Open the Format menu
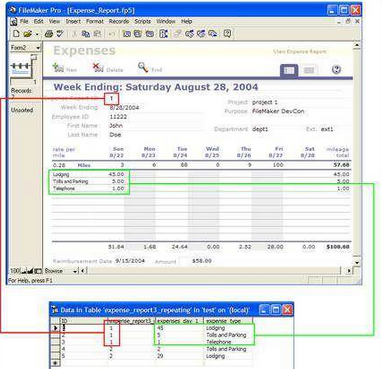 coord(95,21)
